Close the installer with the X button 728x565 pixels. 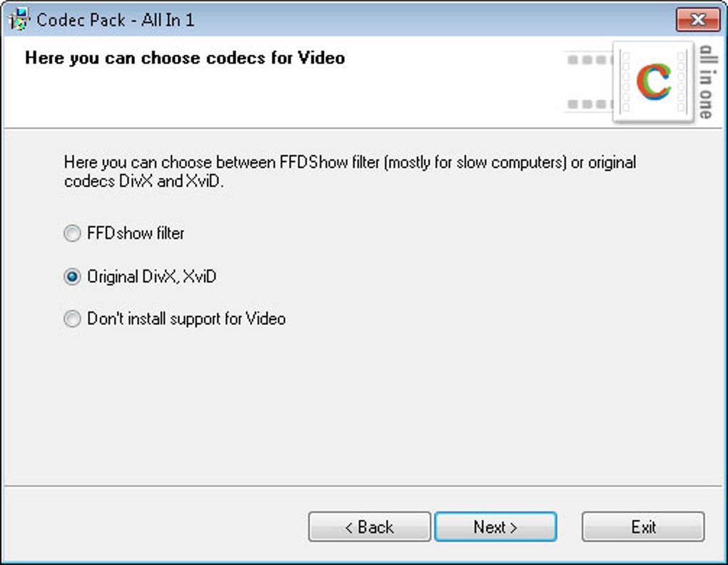click(x=697, y=19)
